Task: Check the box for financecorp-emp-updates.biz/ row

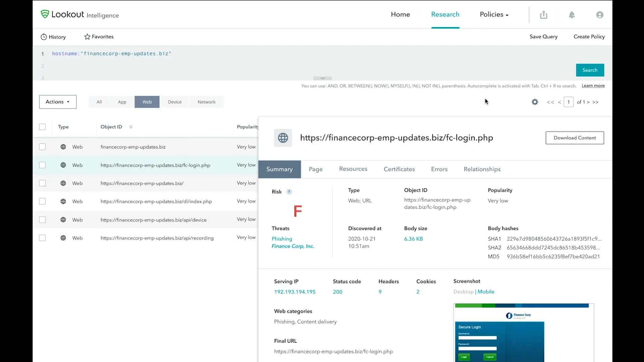Action: [x=42, y=183]
